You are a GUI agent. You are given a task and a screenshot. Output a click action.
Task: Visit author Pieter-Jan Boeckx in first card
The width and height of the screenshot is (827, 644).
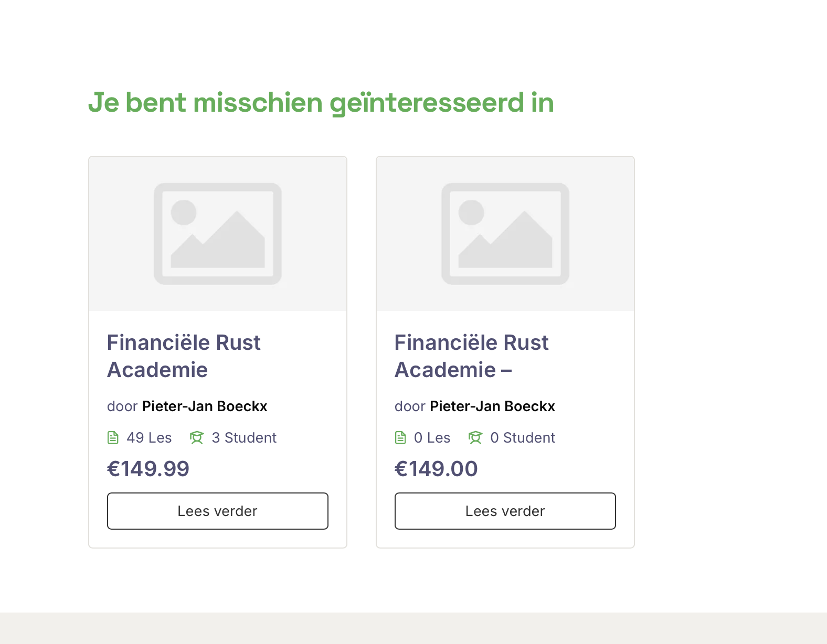(x=205, y=406)
